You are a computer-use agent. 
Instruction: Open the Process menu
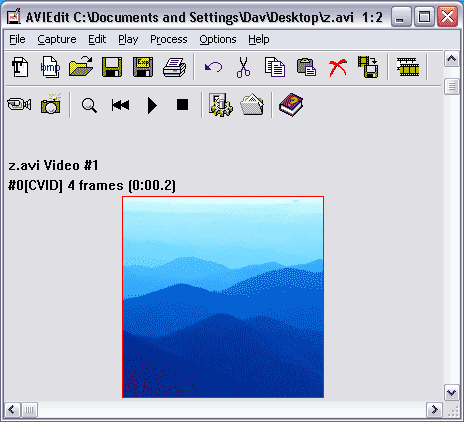(x=169, y=39)
